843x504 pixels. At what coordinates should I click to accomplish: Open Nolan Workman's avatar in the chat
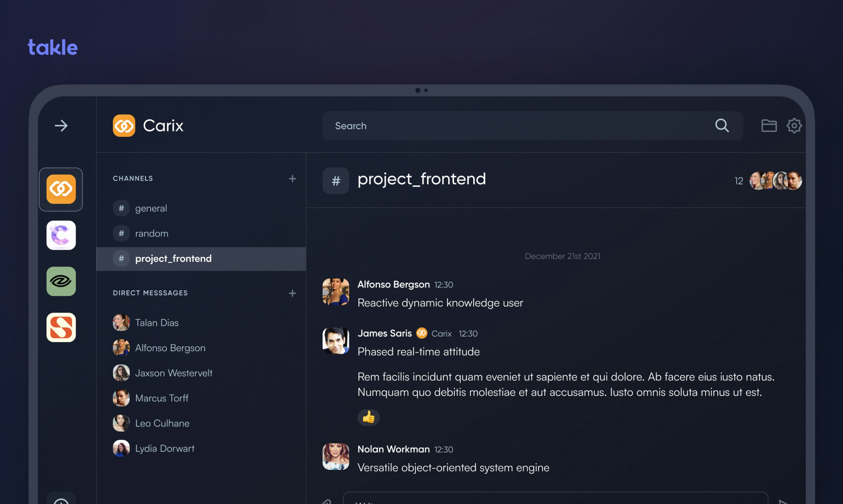tap(336, 457)
